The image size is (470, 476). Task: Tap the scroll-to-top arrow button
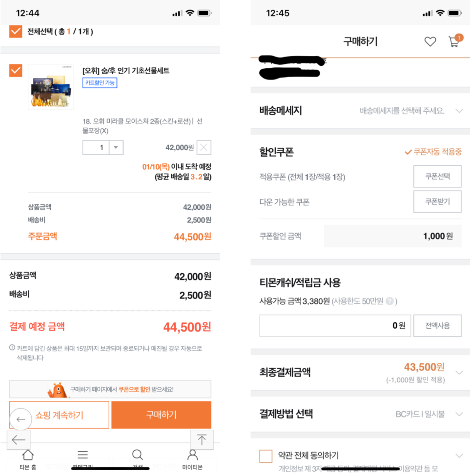coord(202,439)
